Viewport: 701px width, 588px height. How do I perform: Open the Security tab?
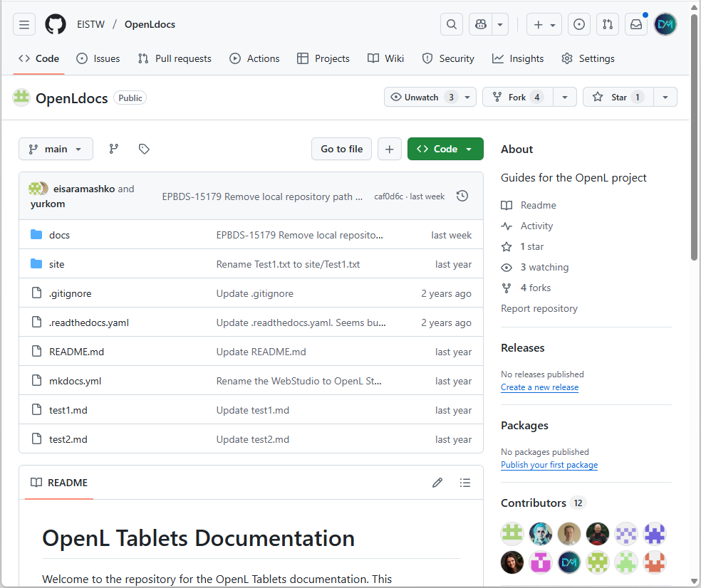(448, 58)
